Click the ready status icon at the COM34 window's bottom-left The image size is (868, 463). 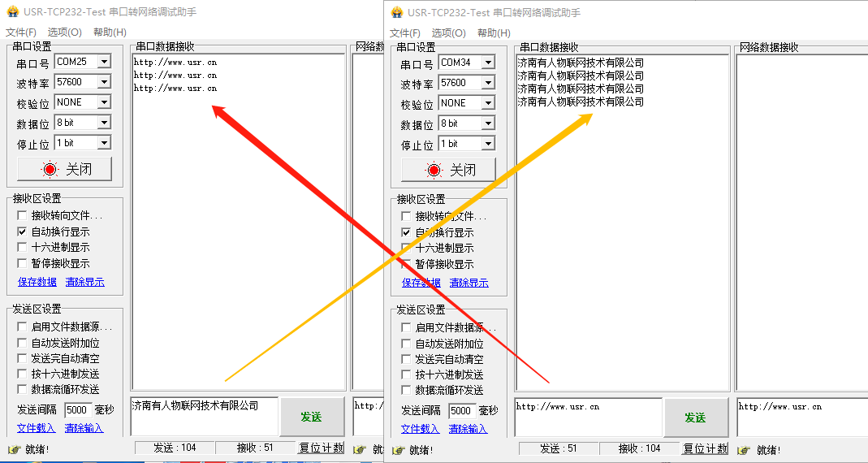coord(397,449)
